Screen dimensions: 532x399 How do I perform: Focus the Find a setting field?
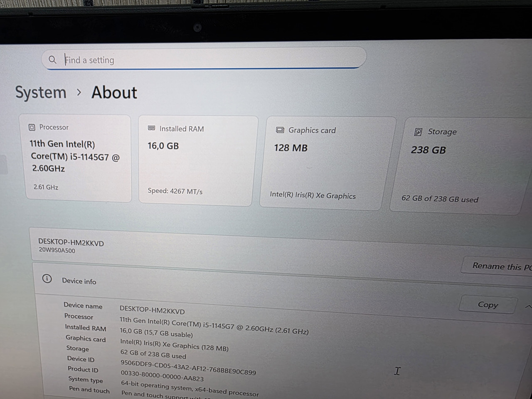(x=204, y=59)
